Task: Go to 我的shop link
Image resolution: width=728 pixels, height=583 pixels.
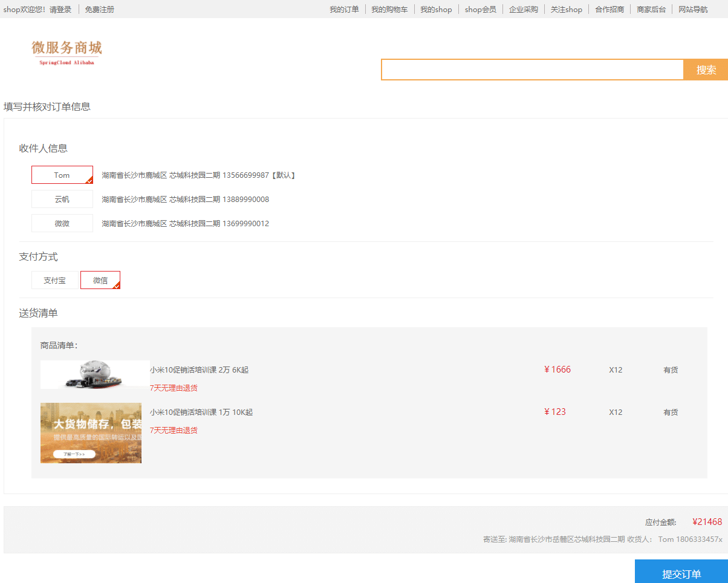Action: click(436, 10)
